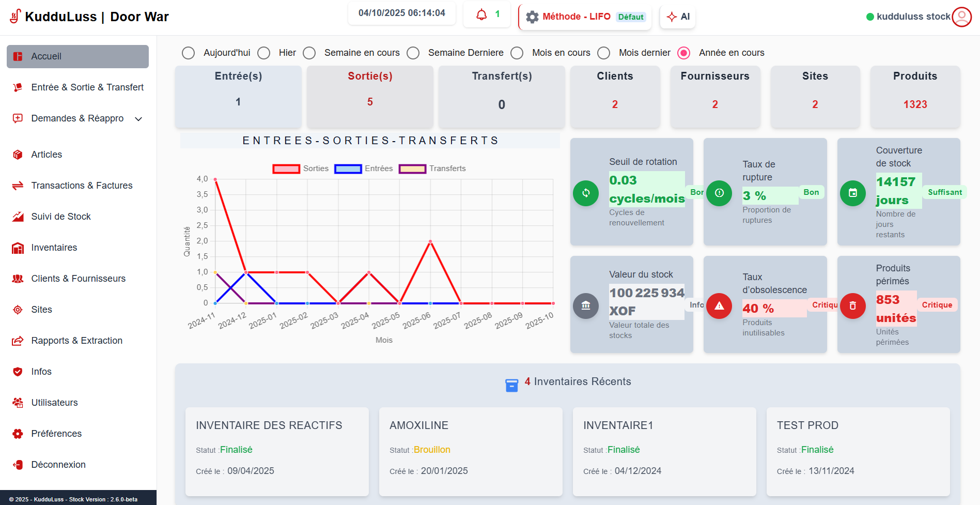
Task: Go to Inventaires in the sidebar
Action: click(54, 248)
